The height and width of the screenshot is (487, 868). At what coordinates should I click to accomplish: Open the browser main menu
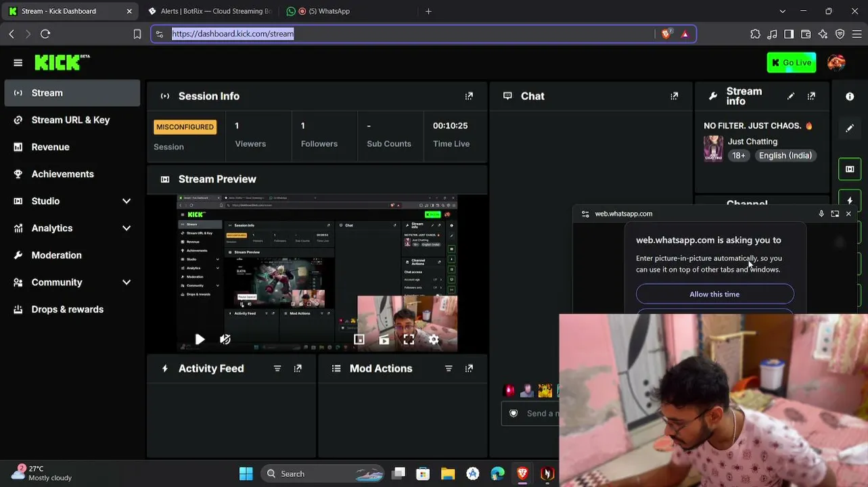point(856,34)
